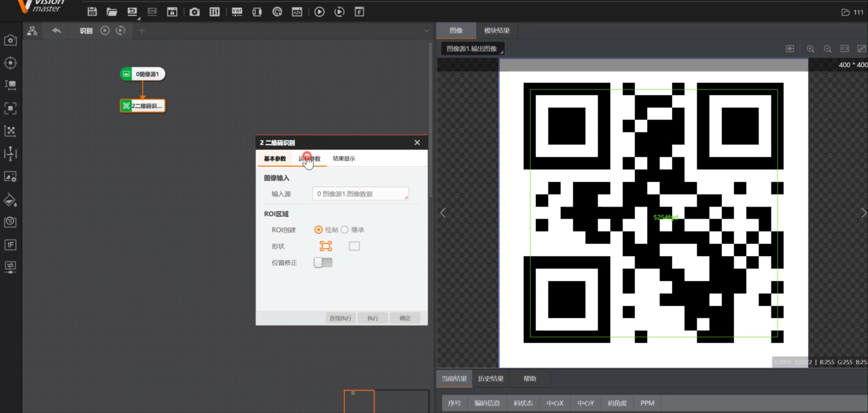Open the calibration tools sidebar icon
Screen dimensions: 868x413
(x=11, y=131)
